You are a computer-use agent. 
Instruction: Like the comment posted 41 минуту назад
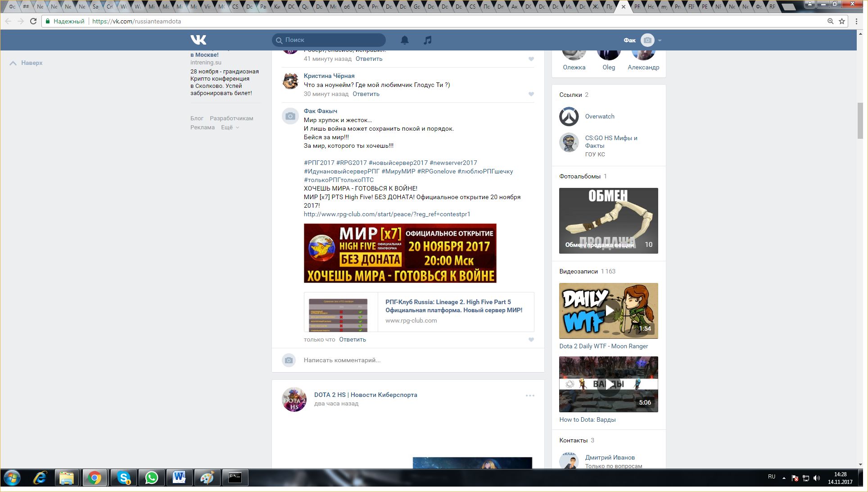click(x=531, y=59)
